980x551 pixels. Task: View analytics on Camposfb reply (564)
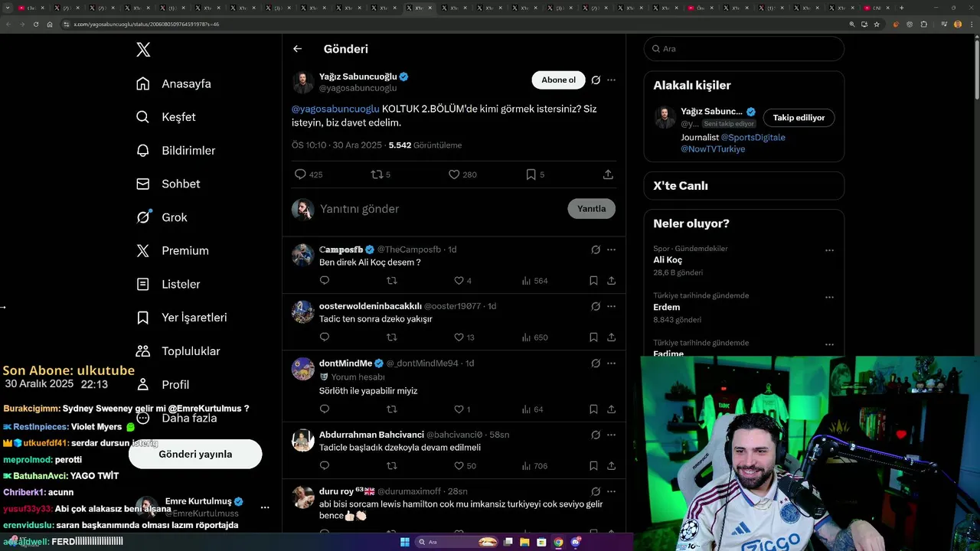(534, 281)
